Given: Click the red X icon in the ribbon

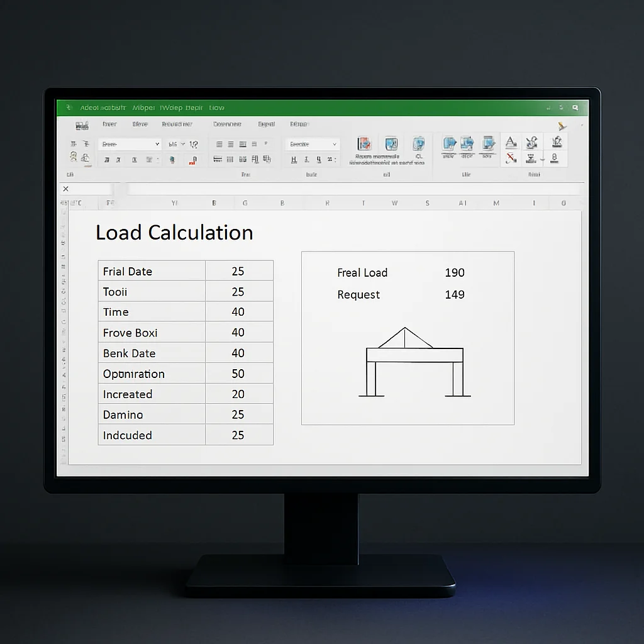Looking at the screenshot, I should (511, 158).
